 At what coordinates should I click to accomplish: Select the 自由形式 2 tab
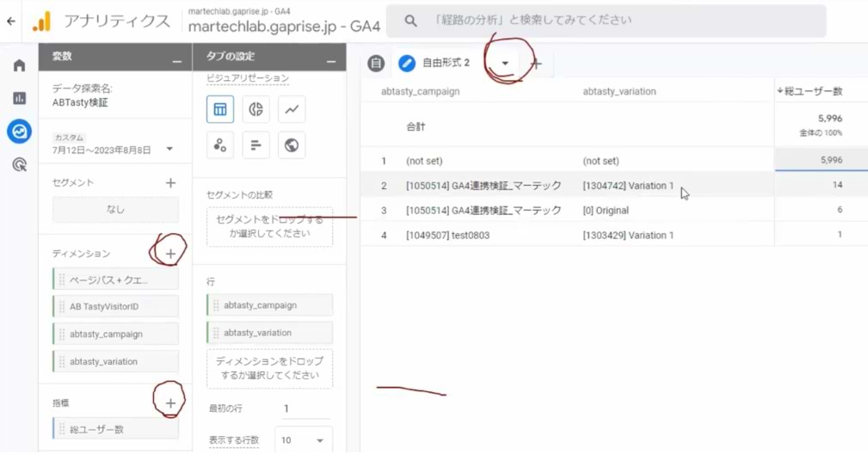446,63
